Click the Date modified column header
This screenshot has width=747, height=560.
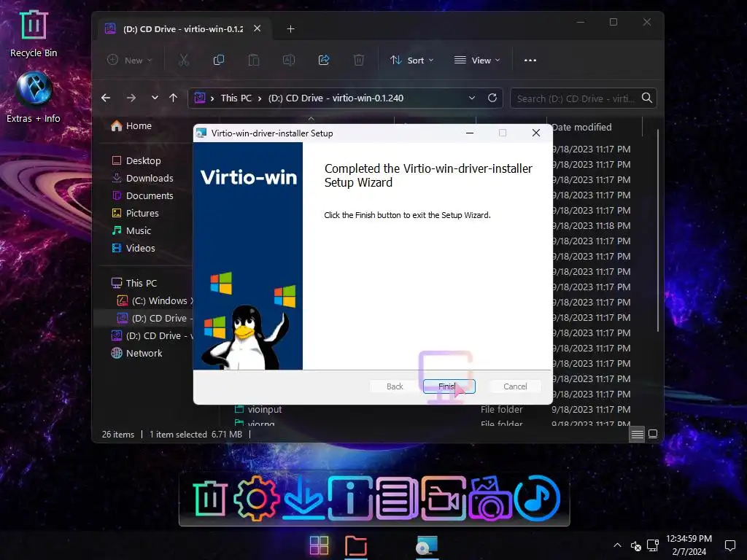click(x=581, y=127)
